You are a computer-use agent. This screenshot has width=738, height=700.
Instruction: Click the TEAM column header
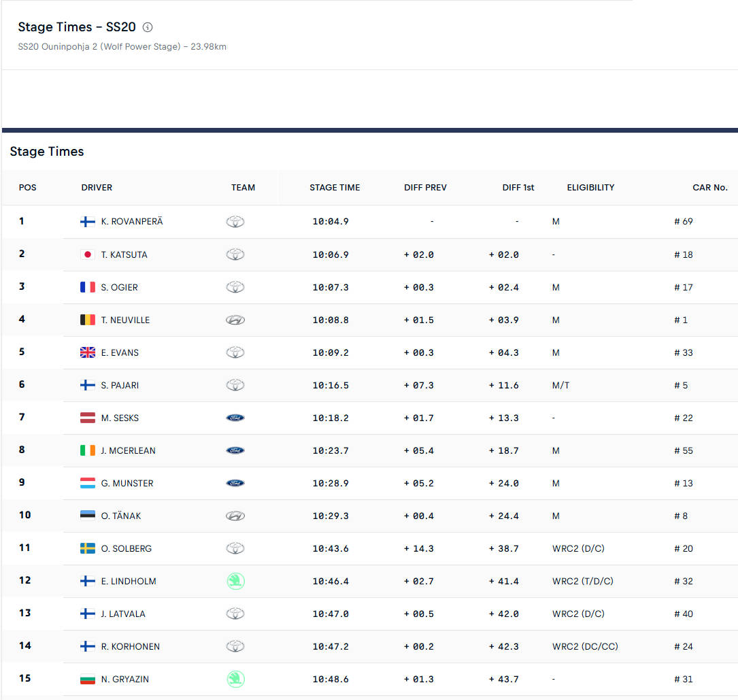[x=244, y=187]
